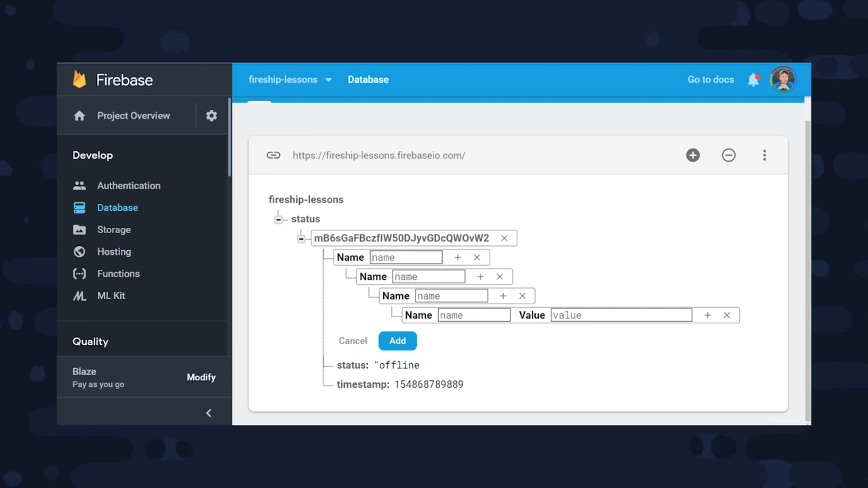
Task: Select the status tree node label
Action: tap(306, 219)
